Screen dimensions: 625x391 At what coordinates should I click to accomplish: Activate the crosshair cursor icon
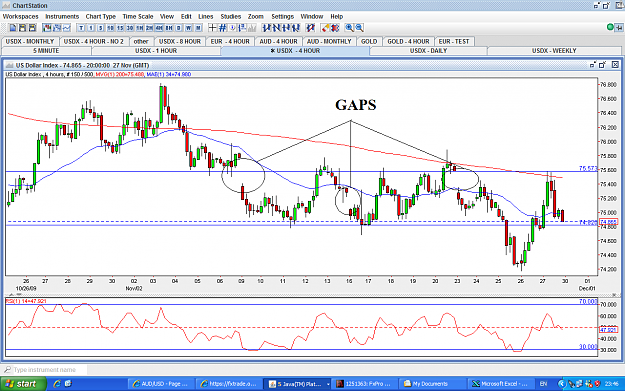212,28
